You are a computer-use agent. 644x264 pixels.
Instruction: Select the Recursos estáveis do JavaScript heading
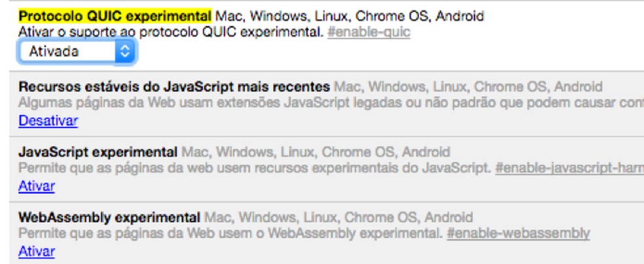click(174, 87)
